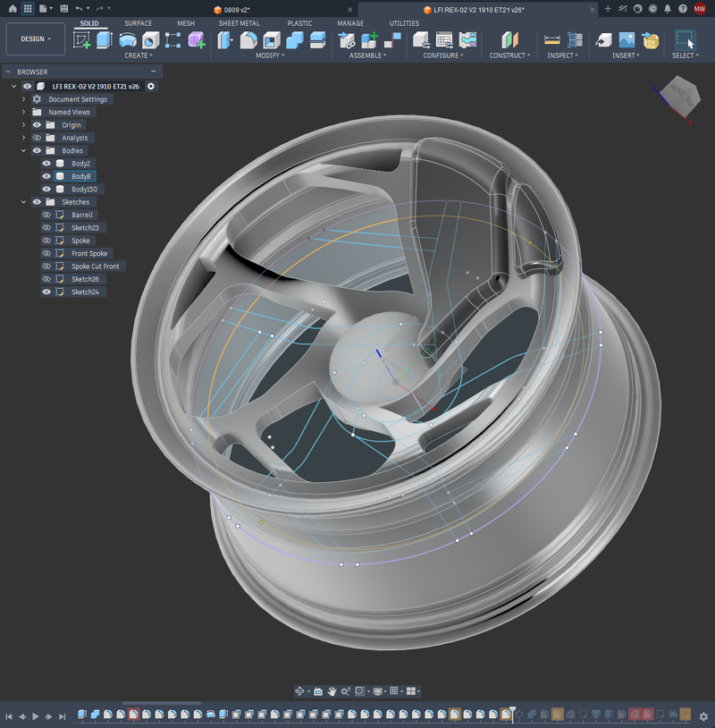Expand the Document Settings node
This screenshot has height=728, width=715.
click(23, 99)
